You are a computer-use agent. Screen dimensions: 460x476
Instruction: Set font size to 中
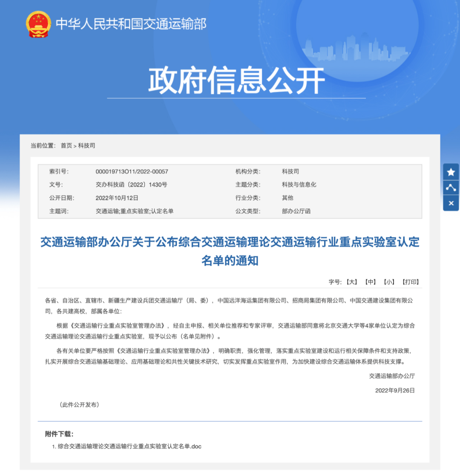pyautogui.click(x=370, y=282)
